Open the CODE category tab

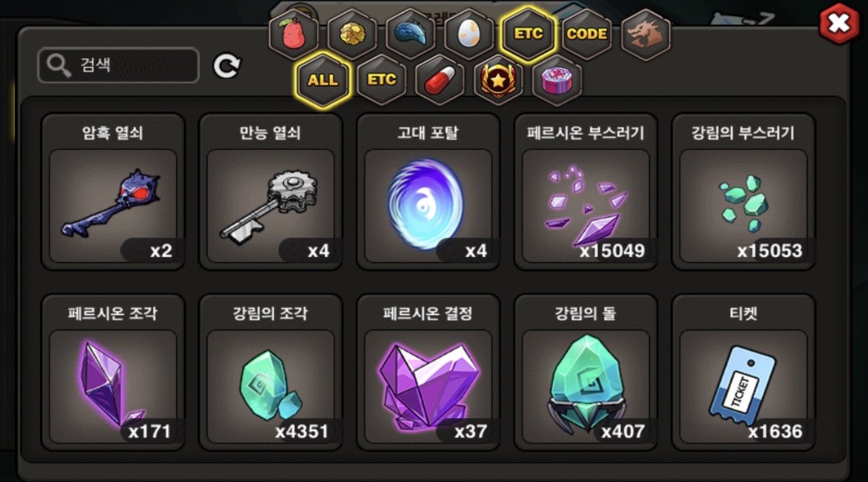[x=587, y=34]
